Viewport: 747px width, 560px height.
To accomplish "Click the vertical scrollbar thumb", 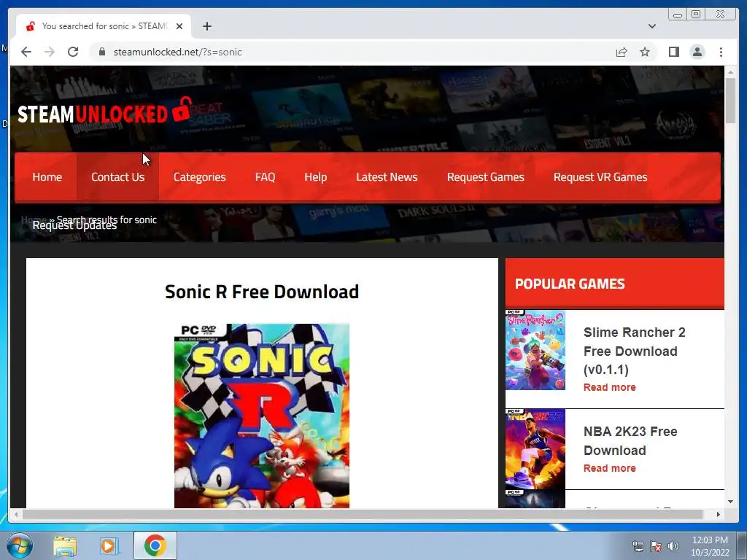I will coord(730,100).
